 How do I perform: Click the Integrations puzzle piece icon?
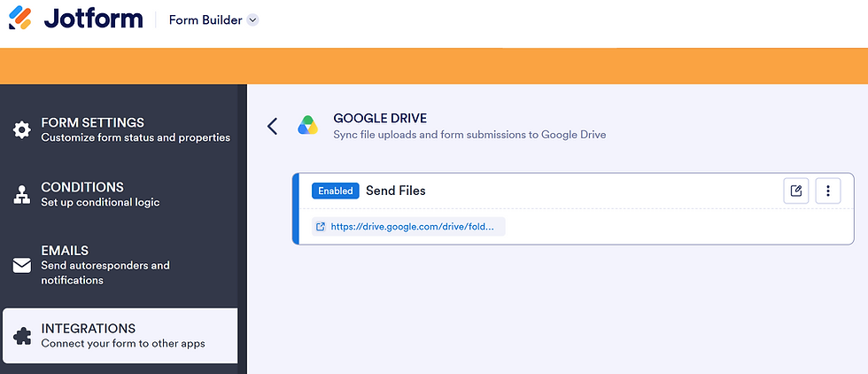pyautogui.click(x=22, y=336)
